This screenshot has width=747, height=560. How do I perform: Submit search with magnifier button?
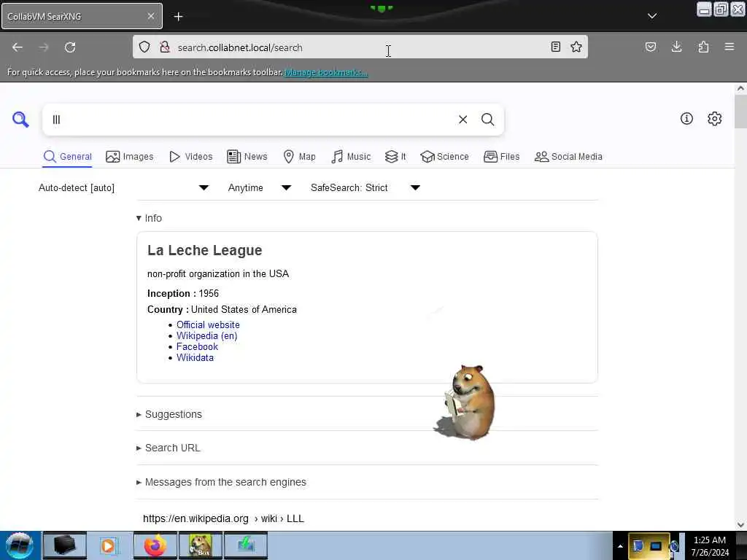pyautogui.click(x=487, y=120)
